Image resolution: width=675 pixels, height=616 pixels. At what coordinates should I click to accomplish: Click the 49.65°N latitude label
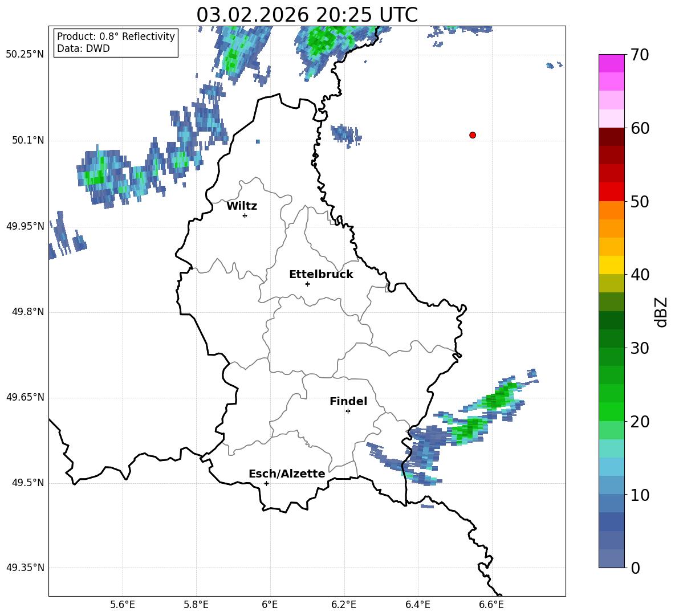25,397
